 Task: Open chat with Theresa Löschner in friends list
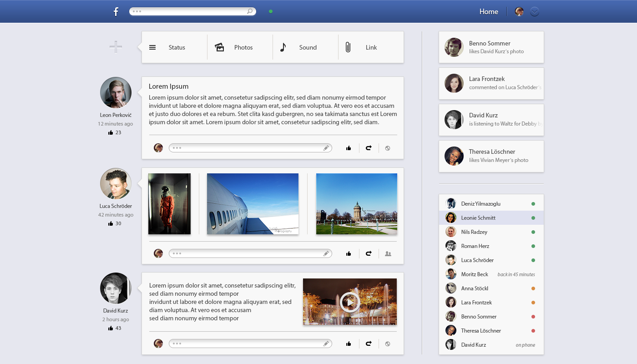coord(491,331)
